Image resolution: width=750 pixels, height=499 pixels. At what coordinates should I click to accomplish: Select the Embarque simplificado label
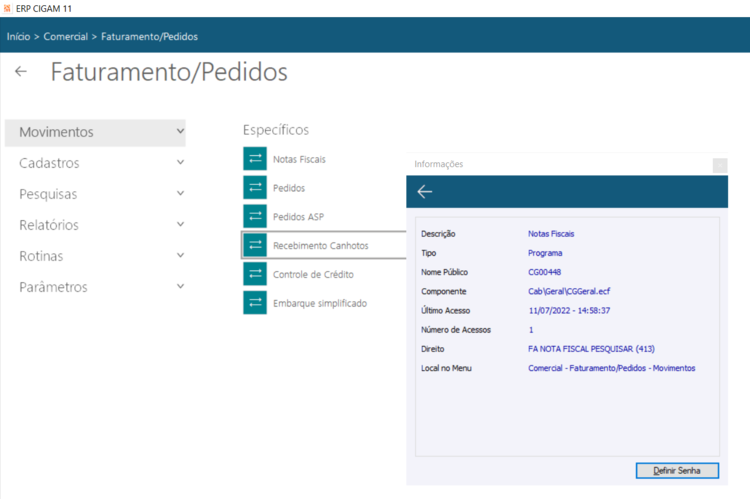pos(319,303)
